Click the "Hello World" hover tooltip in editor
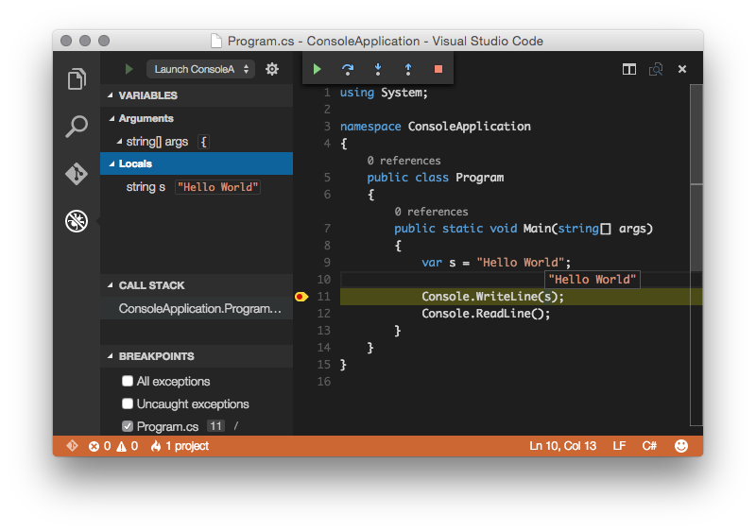The width and height of the screenshot is (756, 532). pyautogui.click(x=593, y=280)
